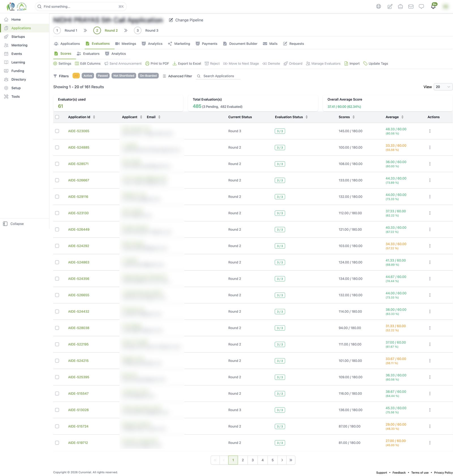The width and height of the screenshot is (453, 476).
Task: Check the box for AIDE-524885
Action: 57,148
